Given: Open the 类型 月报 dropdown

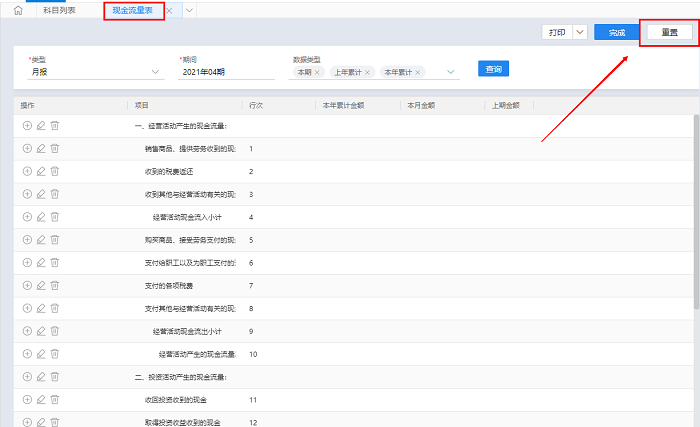Looking at the screenshot, I should coord(155,72).
